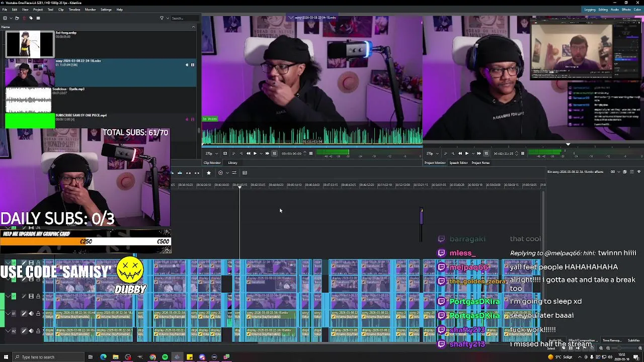Switch to the Logging workspace layout
This screenshot has width=644, height=362.
(x=590, y=10)
